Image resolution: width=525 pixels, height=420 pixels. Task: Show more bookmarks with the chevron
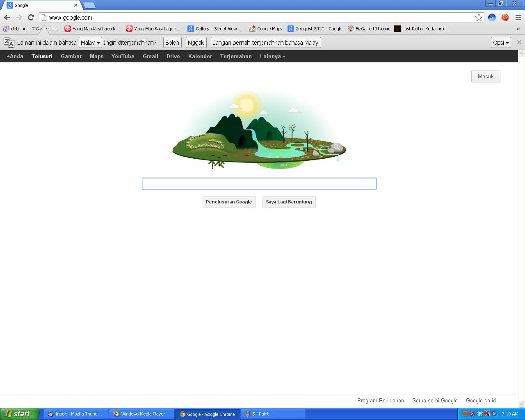(x=518, y=29)
